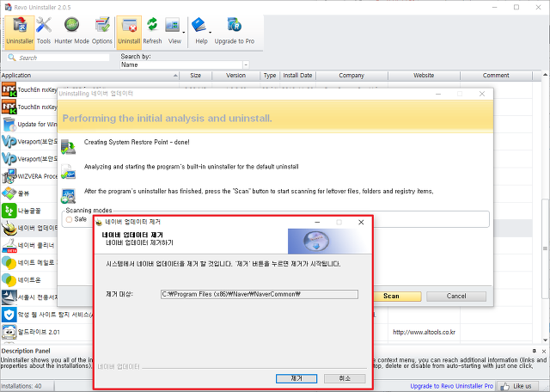The width and height of the screenshot is (550, 392).
Task: Select the 네이트온 application icon
Action: coord(9,279)
